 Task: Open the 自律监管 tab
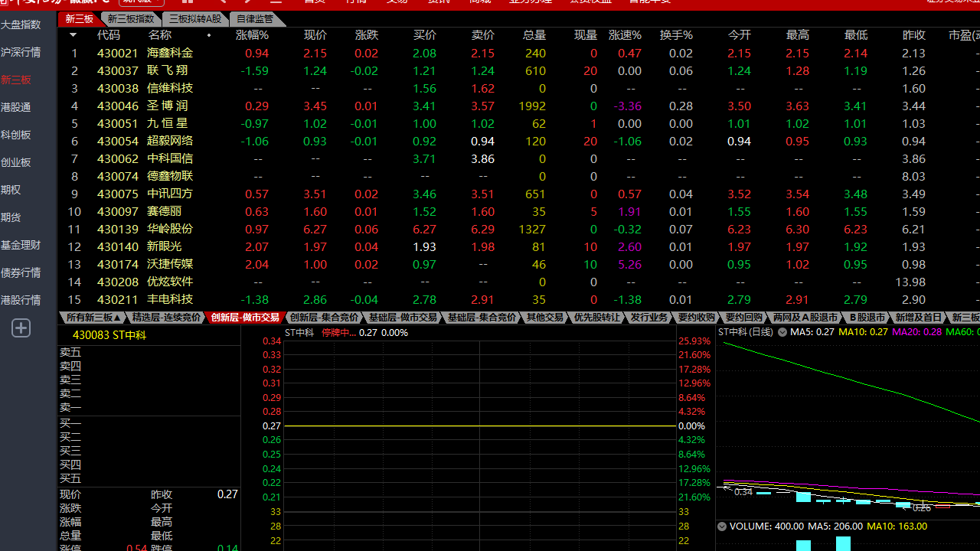(254, 19)
